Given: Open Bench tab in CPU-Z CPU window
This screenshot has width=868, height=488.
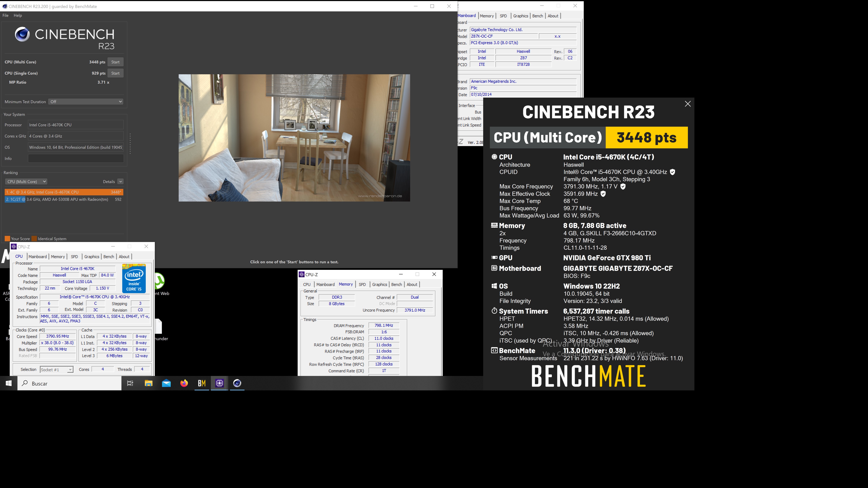Looking at the screenshot, I should coord(109,257).
